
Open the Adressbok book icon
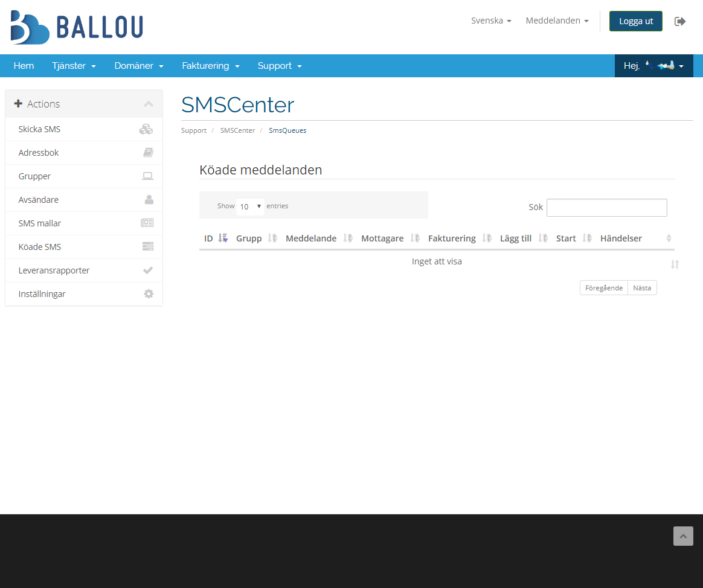(x=148, y=152)
